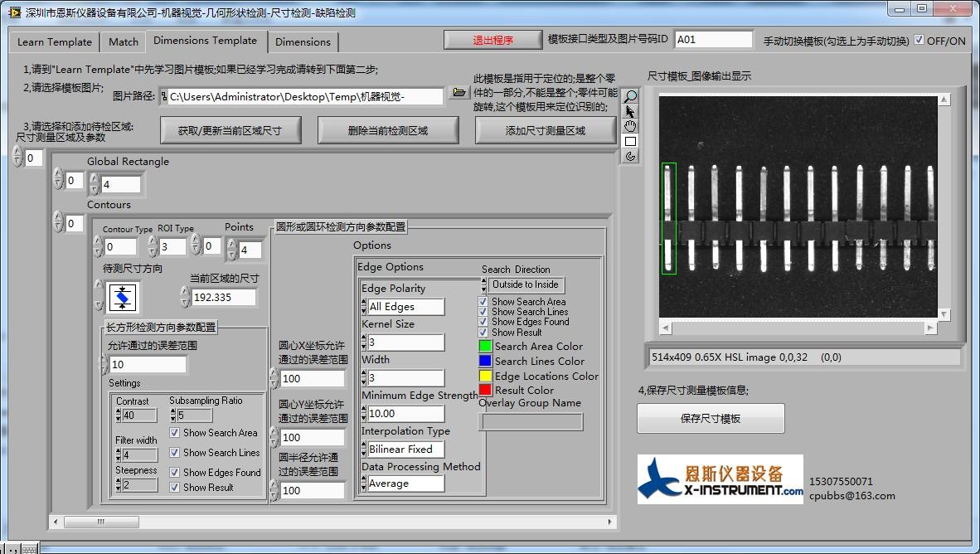The height and width of the screenshot is (554, 980).
Task: Click the Kernel Size stepper arrows
Action: (x=364, y=342)
